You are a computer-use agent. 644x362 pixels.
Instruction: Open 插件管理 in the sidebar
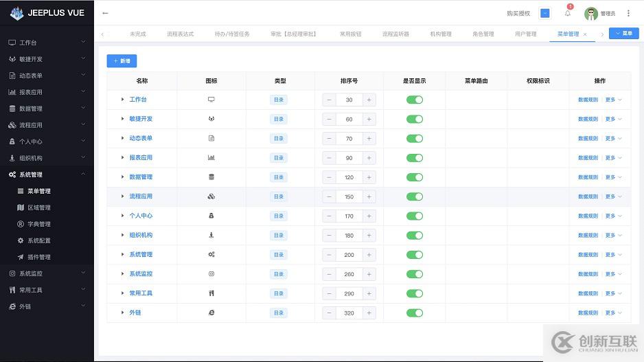(x=38, y=257)
